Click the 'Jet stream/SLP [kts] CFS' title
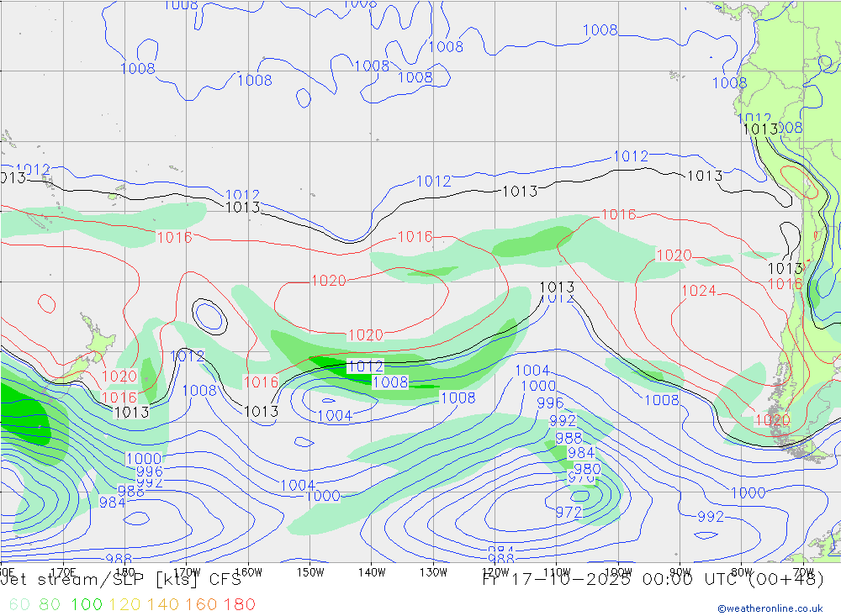 point(120,580)
